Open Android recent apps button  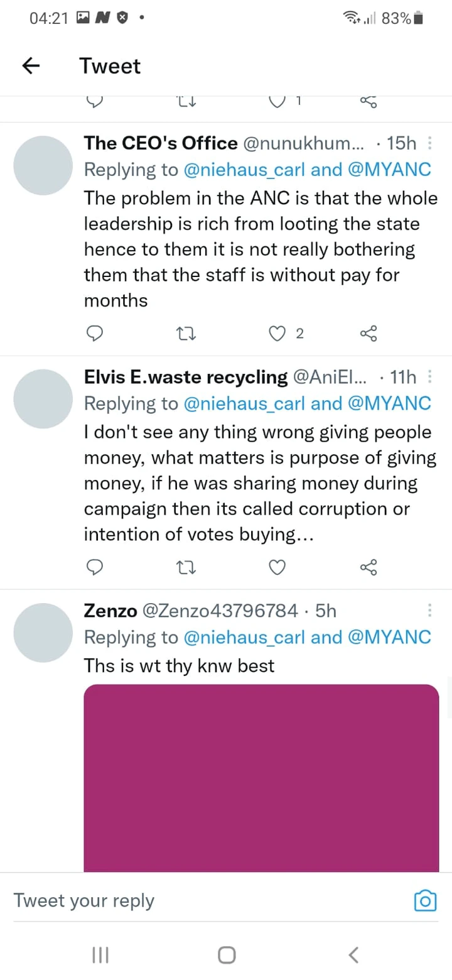click(100, 955)
